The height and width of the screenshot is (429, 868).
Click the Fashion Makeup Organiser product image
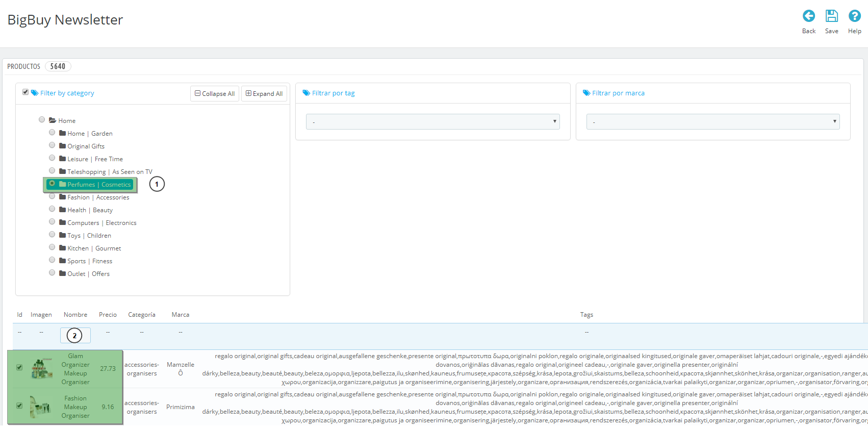[x=40, y=407]
